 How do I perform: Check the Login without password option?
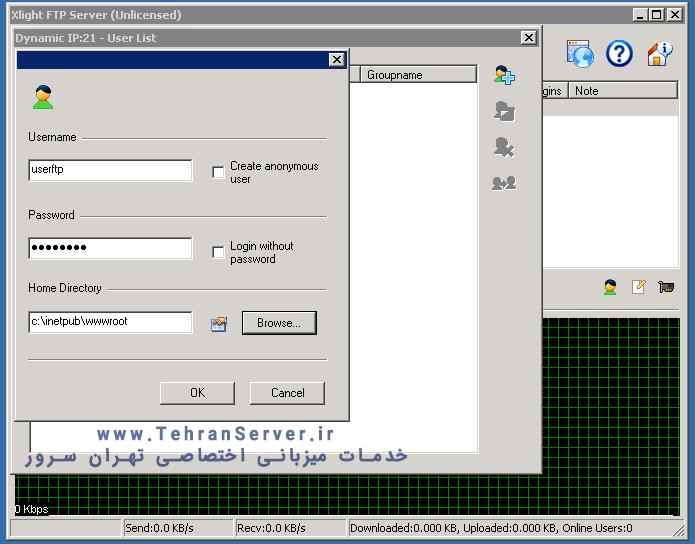click(218, 252)
